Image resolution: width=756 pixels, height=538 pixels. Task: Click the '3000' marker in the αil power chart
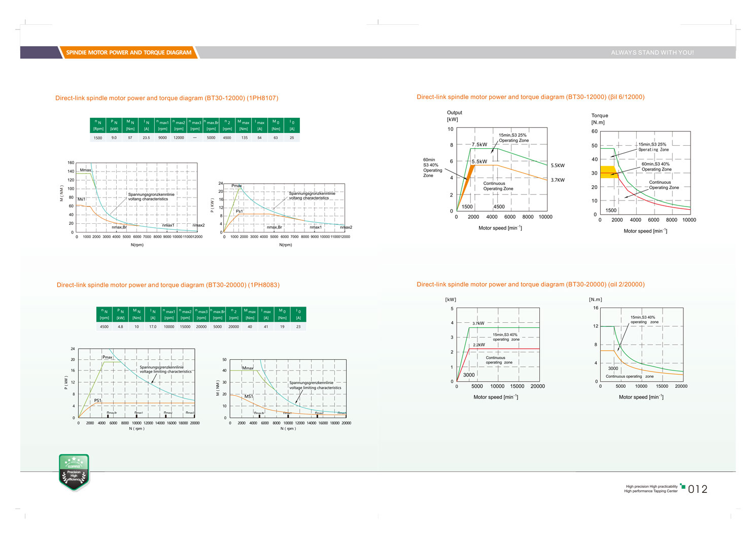(x=469, y=375)
